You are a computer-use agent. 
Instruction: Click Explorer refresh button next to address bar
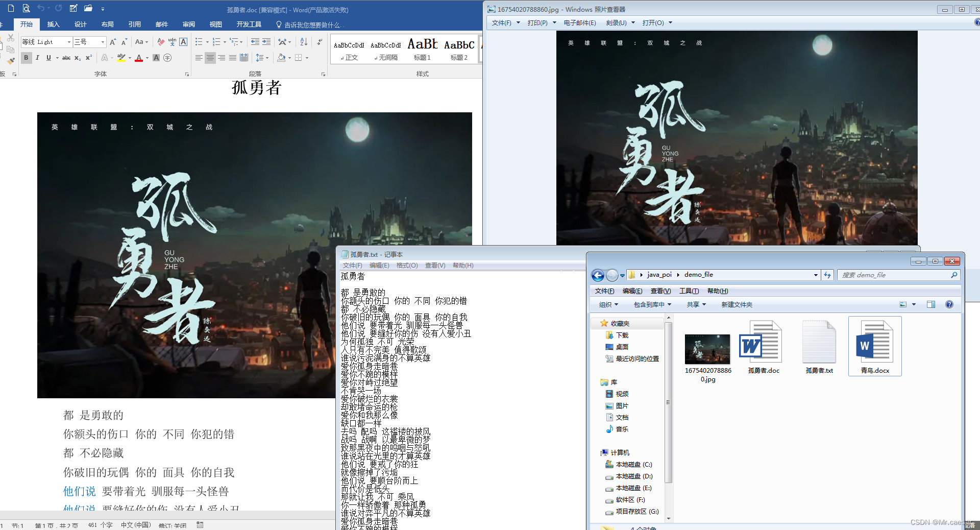pos(827,275)
